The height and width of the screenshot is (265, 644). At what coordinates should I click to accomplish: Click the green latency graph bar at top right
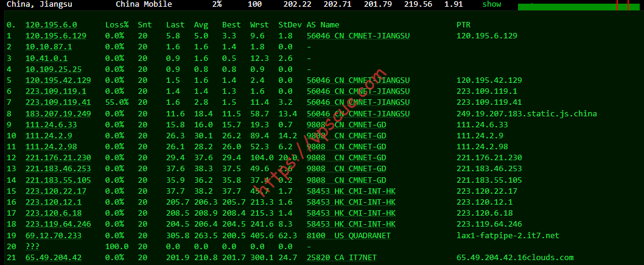(579, 7)
